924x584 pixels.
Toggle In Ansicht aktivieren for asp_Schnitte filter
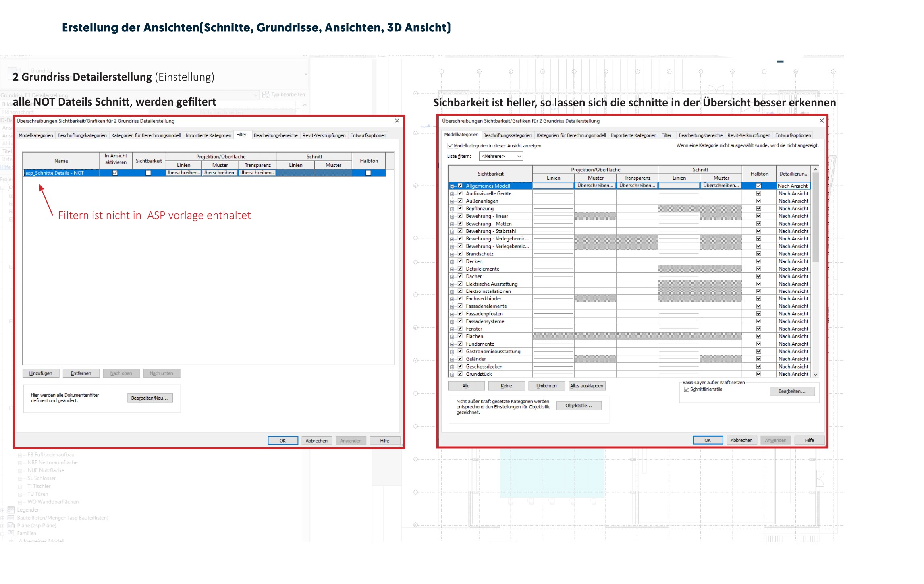click(115, 173)
